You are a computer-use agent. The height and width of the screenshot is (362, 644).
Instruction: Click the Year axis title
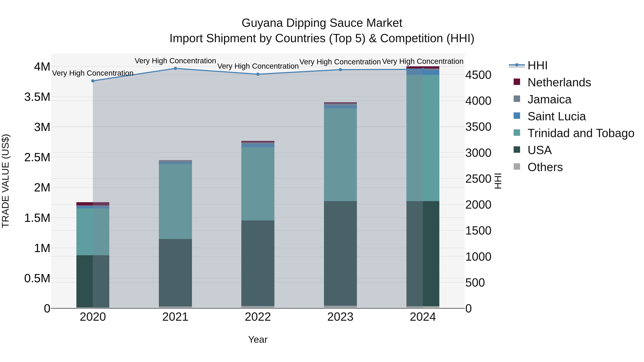pyautogui.click(x=258, y=339)
